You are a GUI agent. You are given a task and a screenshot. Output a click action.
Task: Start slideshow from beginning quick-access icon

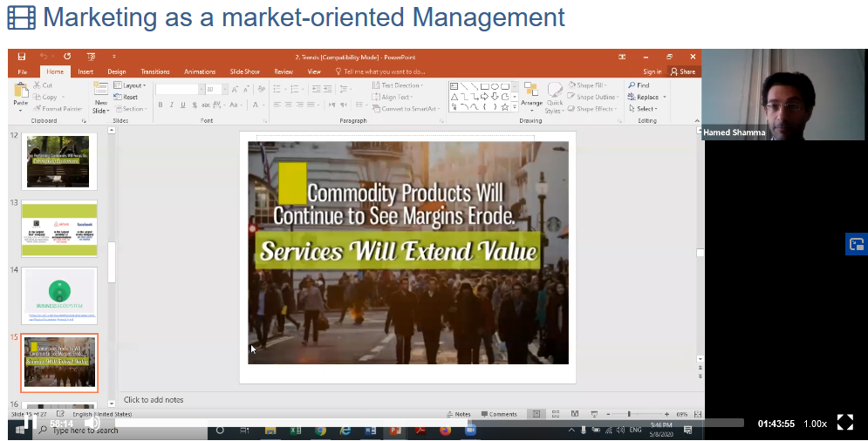92,57
